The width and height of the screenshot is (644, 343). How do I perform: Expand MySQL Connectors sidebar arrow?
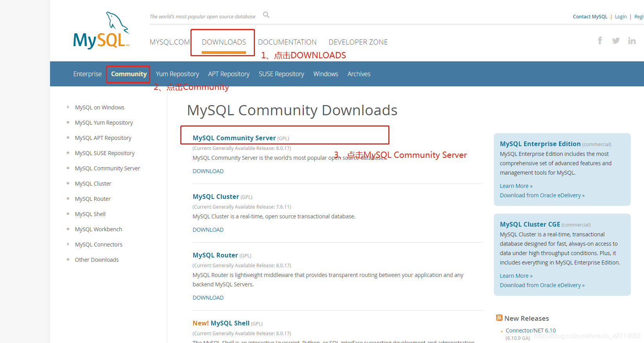tap(68, 244)
